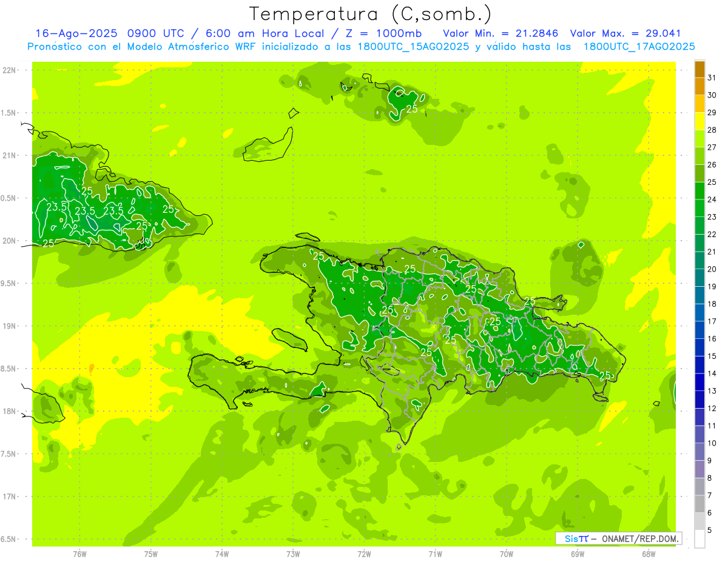The height and width of the screenshot is (562, 728).
Task: Click the legend value '12'
Action: (x=712, y=408)
